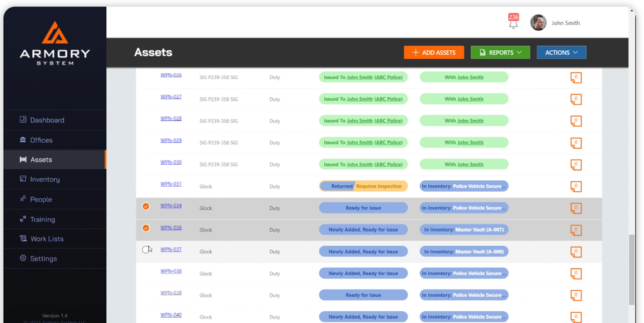Viewport: 644px width, 323px height.
Task: Click WPN-031 Returned Requires Inspection badge
Action: pos(363,187)
